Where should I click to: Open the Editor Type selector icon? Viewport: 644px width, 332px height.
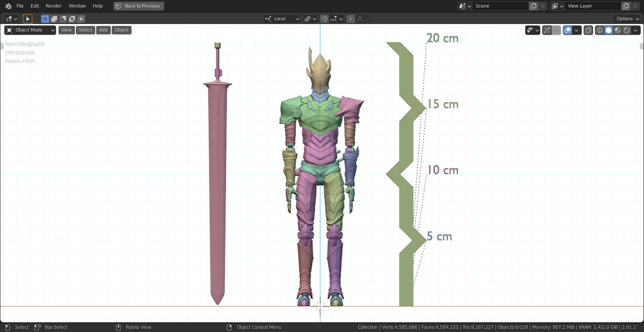8,19
